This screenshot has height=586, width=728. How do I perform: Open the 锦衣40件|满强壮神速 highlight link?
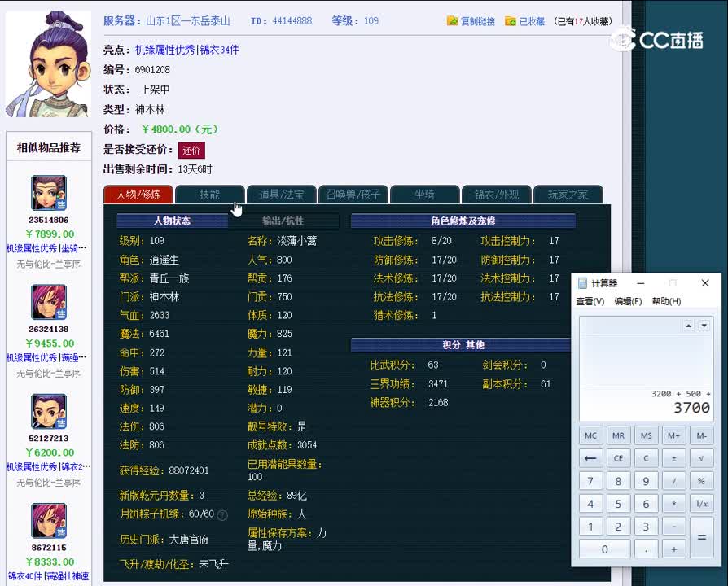pyautogui.click(x=48, y=576)
